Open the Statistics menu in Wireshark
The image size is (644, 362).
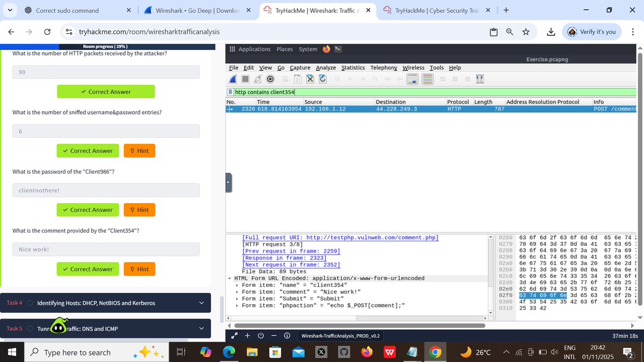pyautogui.click(x=353, y=68)
